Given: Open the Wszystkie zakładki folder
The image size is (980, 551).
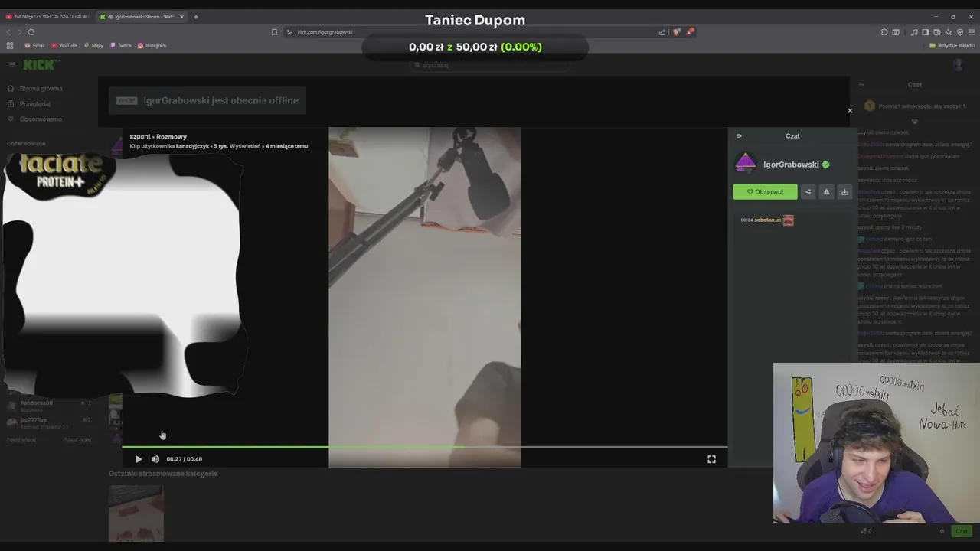Looking at the screenshot, I should pyautogui.click(x=952, y=46).
